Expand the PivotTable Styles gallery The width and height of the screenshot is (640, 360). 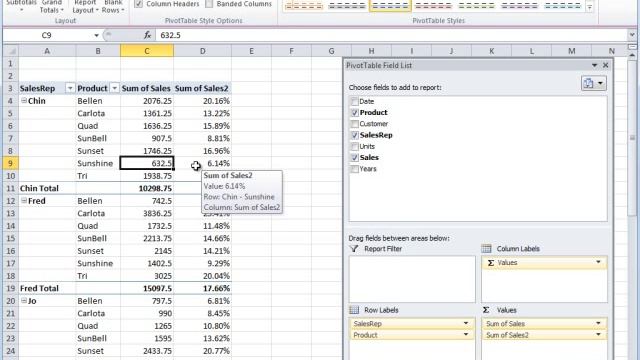tap(590, 7)
